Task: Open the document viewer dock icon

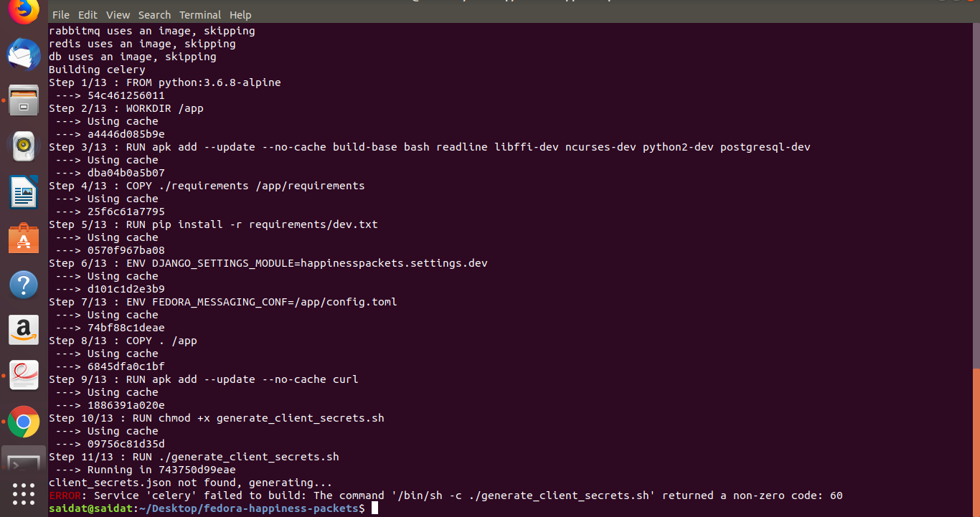Action: click(x=24, y=376)
